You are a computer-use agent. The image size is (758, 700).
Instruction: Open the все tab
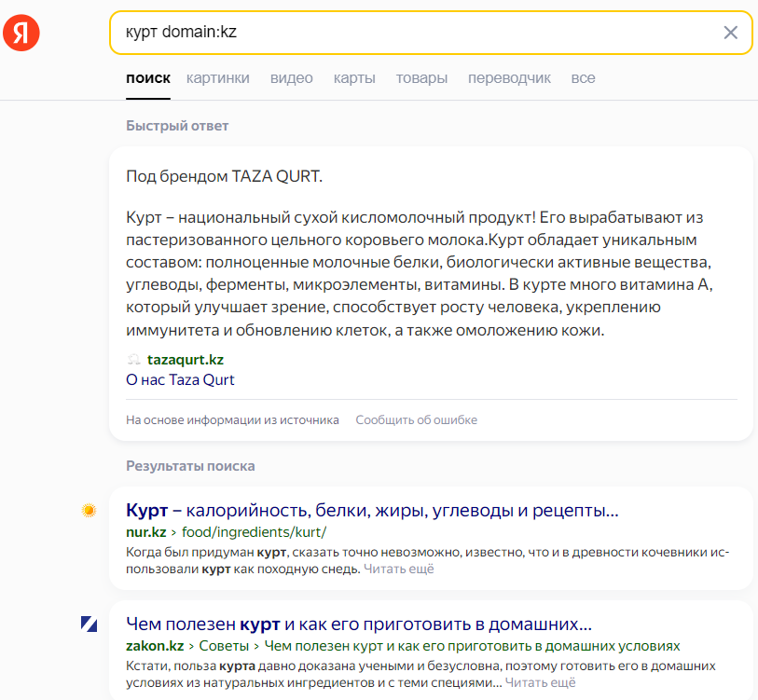pos(583,78)
